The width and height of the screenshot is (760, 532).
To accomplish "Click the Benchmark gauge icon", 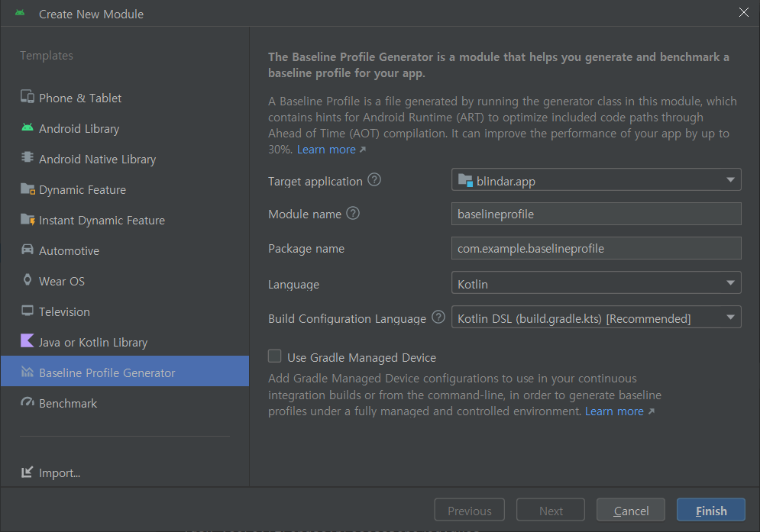I will (x=27, y=402).
